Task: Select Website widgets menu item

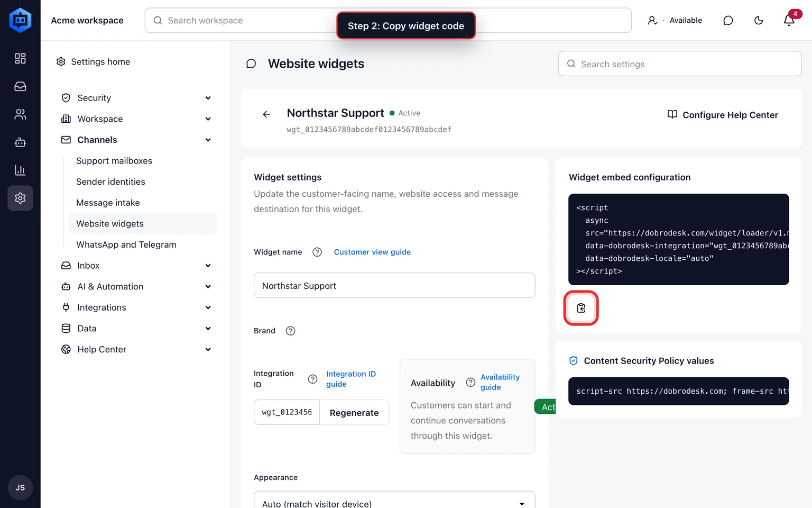Action: pos(143,223)
